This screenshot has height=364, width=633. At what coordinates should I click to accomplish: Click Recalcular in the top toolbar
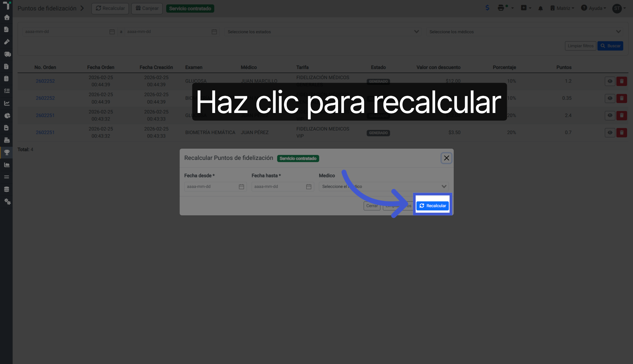click(110, 8)
